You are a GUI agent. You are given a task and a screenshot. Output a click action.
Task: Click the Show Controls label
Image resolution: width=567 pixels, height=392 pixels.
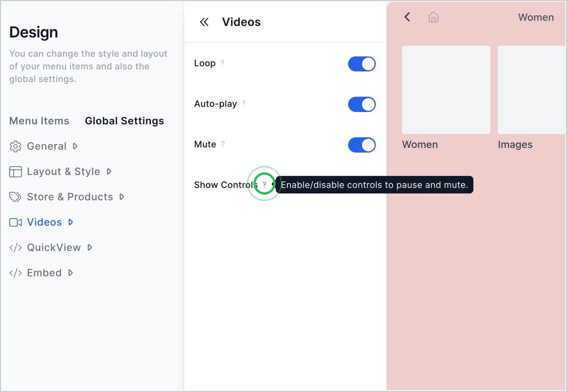[x=225, y=185]
